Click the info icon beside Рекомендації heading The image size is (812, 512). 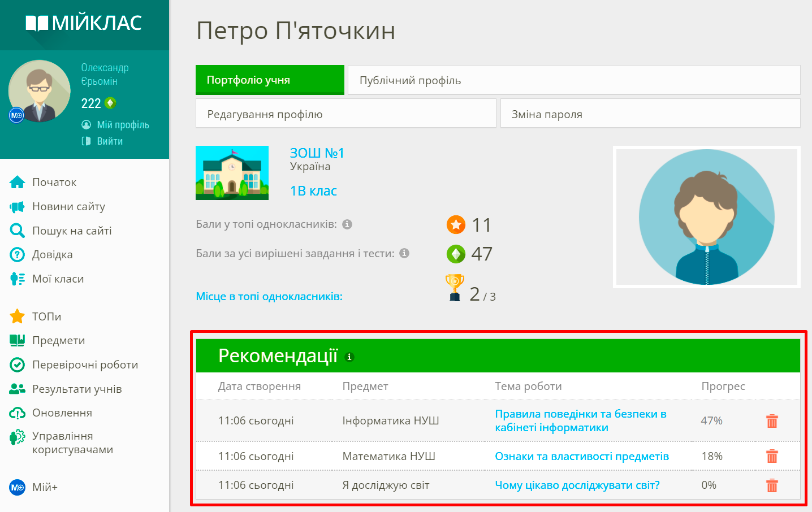[x=349, y=357]
